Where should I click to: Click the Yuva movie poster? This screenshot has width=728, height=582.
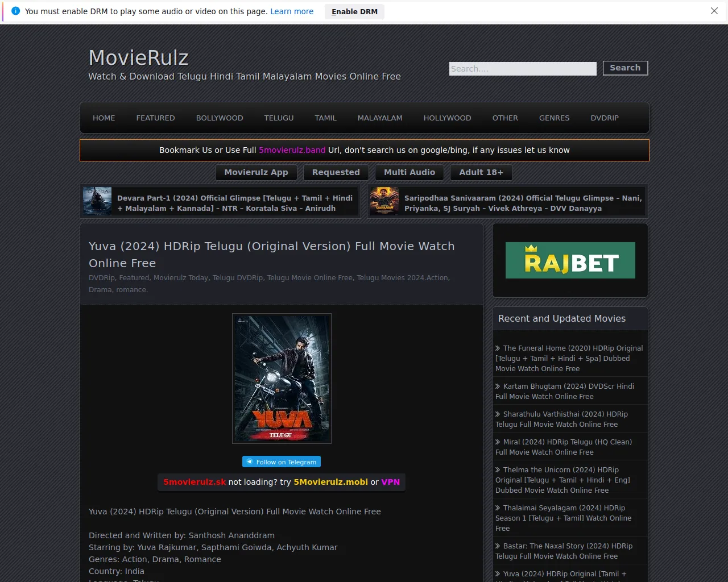pos(282,379)
